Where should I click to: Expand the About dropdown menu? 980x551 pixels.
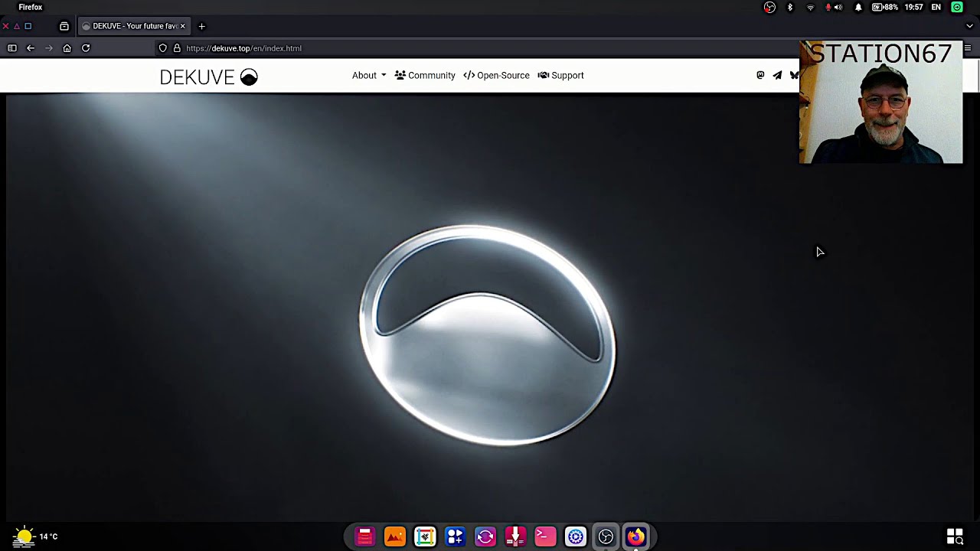click(x=369, y=75)
